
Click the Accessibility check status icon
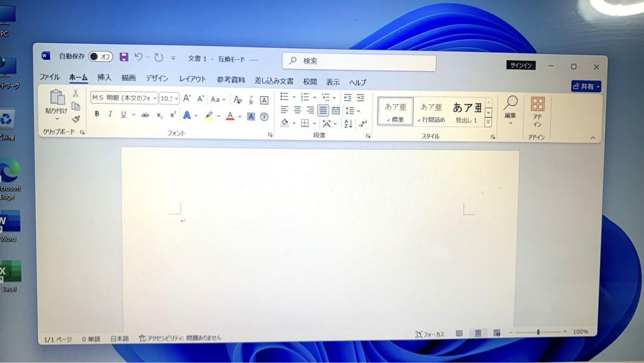tap(143, 338)
